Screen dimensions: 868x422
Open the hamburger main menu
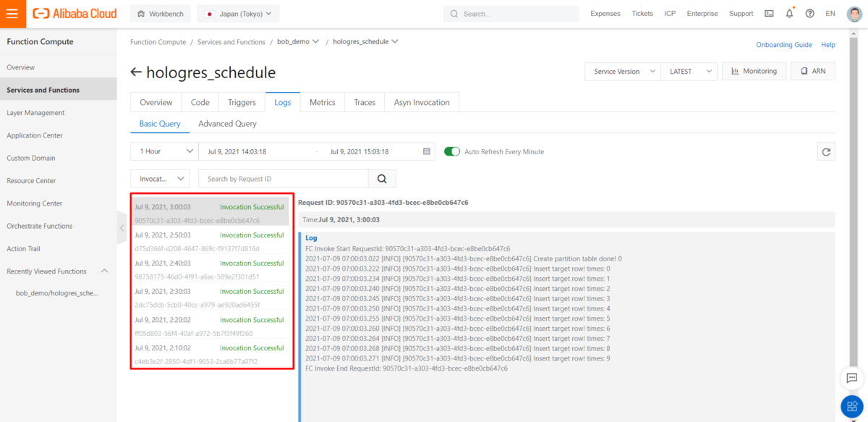coord(12,13)
